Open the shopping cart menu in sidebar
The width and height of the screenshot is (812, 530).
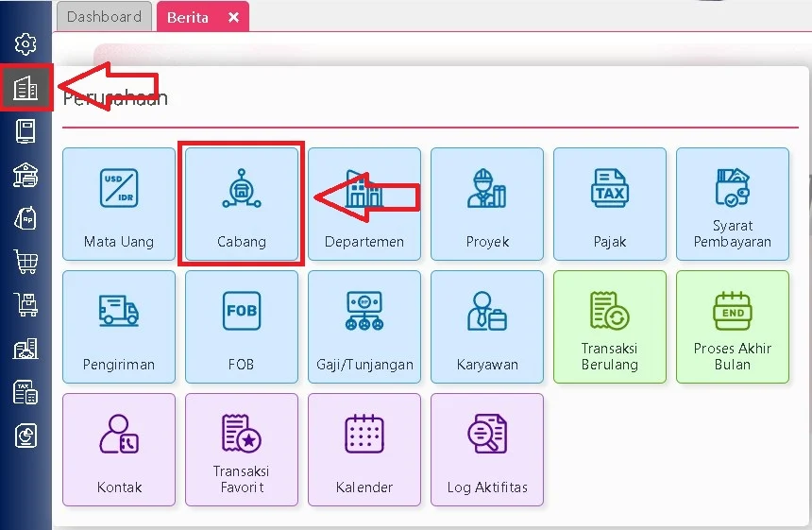[25, 262]
